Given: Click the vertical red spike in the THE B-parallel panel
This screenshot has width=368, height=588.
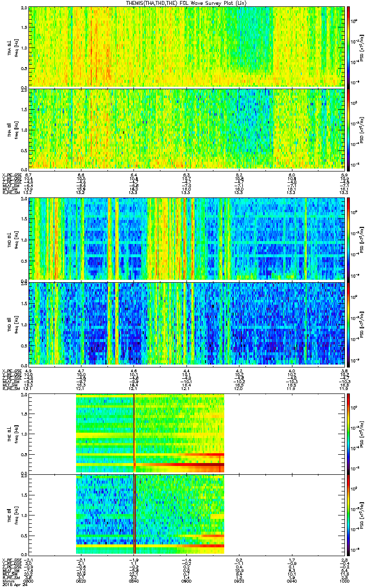Looking at the screenshot, I should (134, 514).
